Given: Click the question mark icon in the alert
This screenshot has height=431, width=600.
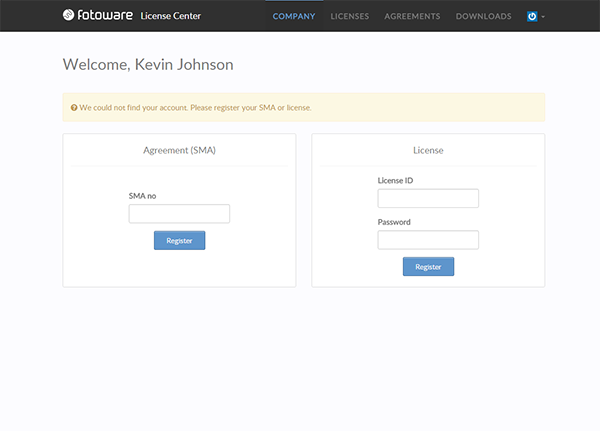Looking at the screenshot, I should pyautogui.click(x=74, y=107).
